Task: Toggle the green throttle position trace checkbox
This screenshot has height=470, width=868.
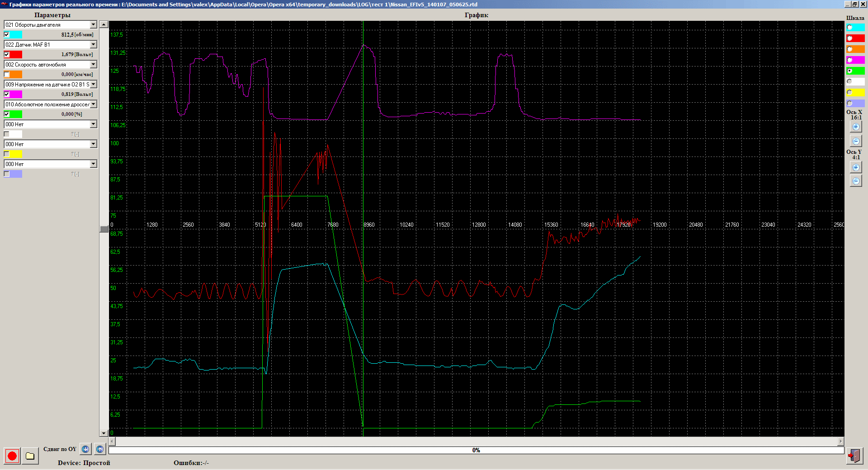Action: coord(7,114)
